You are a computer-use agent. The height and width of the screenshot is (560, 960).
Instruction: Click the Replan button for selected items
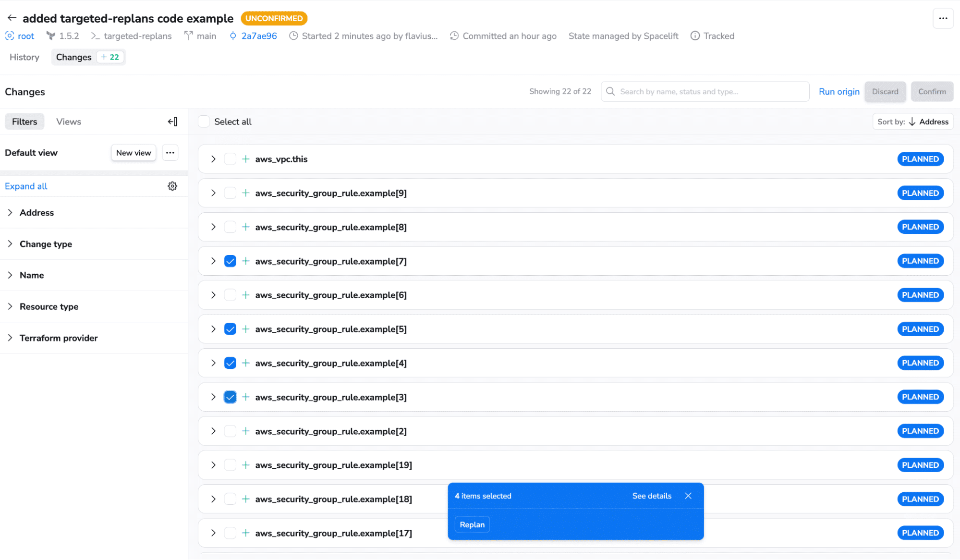pos(472,524)
